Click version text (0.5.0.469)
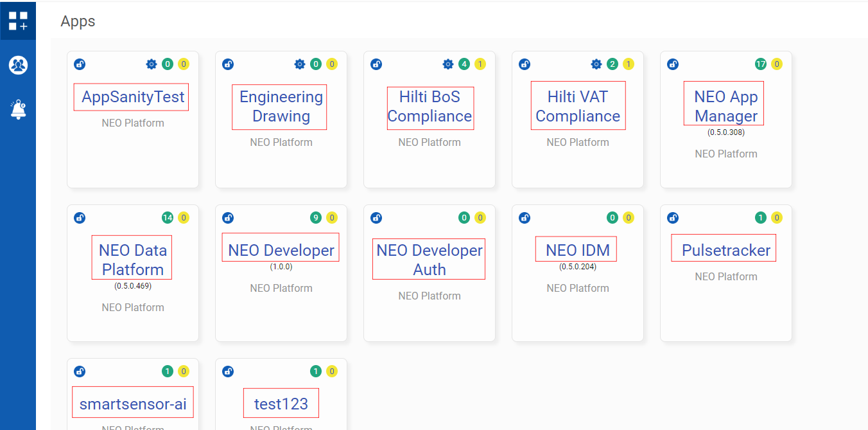 133,286
